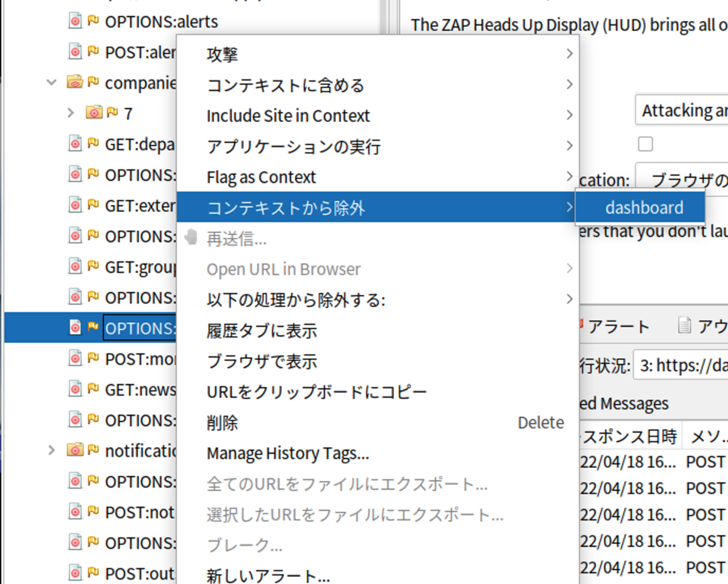Click the document icon before the アウ tab
The height and width of the screenshot is (584, 728).
click(x=684, y=326)
